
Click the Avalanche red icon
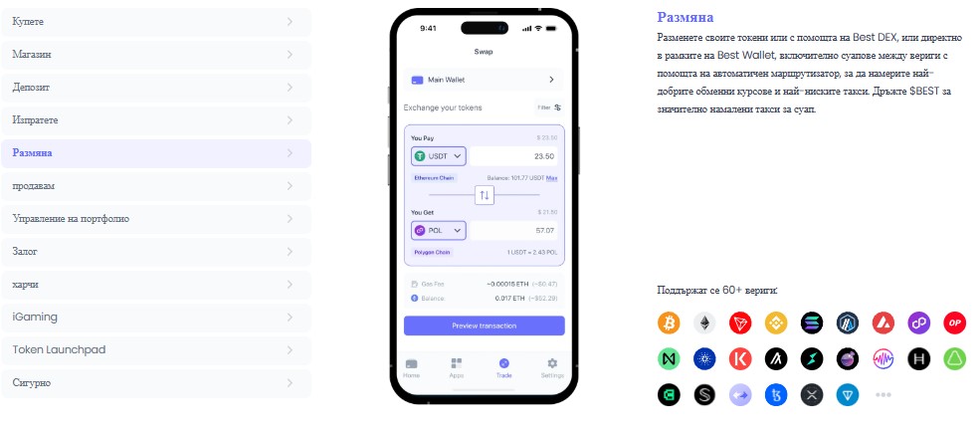[883, 323]
